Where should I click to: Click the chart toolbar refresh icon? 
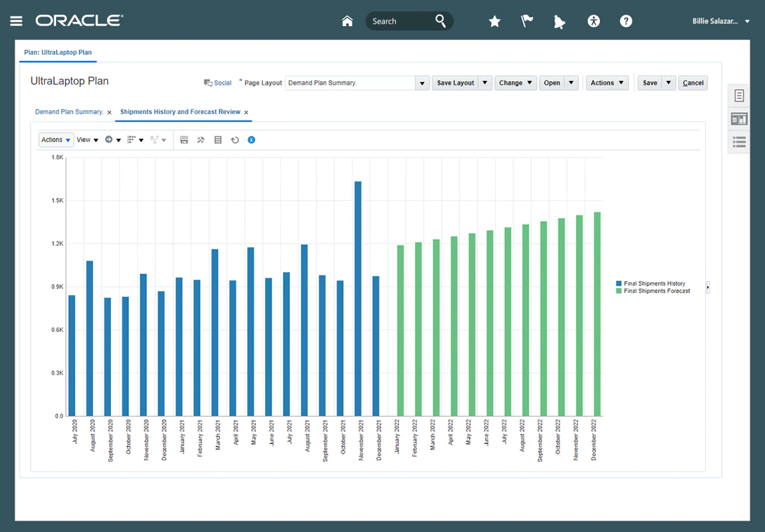[x=235, y=140]
